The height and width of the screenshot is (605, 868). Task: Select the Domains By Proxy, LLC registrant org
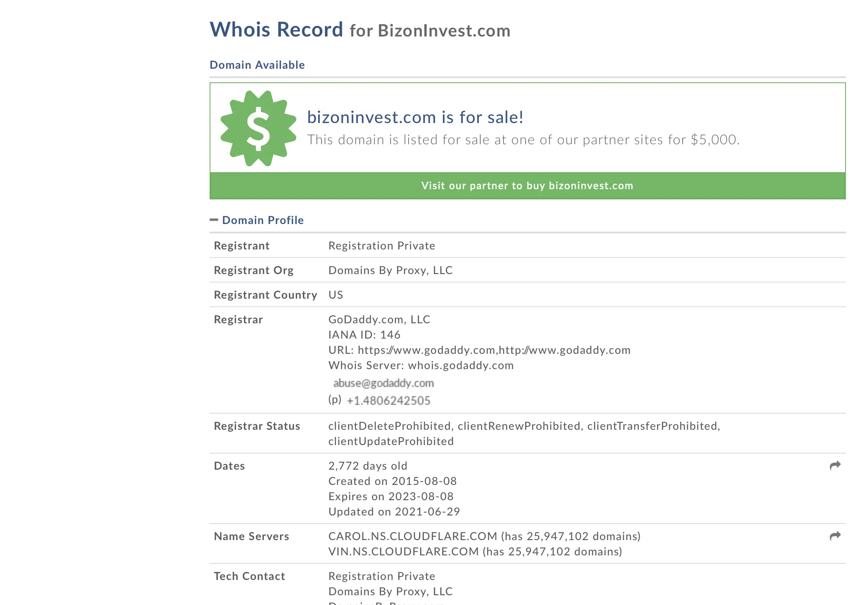(391, 270)
